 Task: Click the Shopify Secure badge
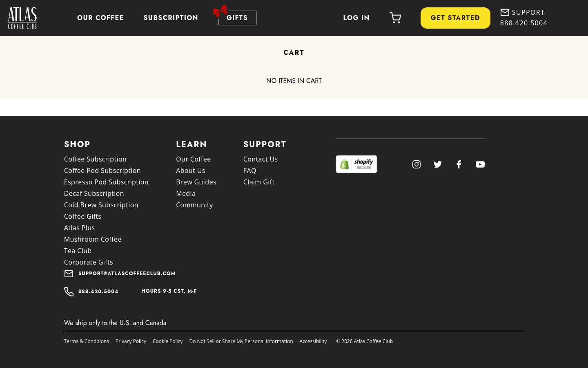coord(356,164)
